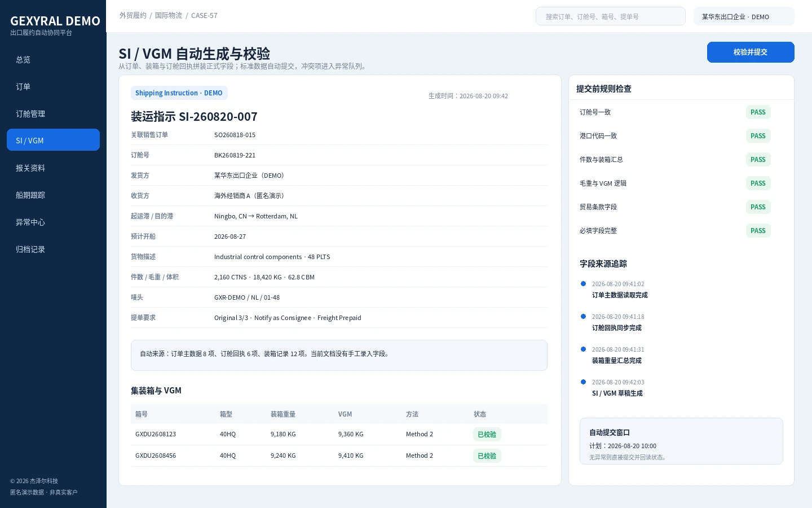Click PASS badge for 港口代码一致
Image resolution: width=812 pixels, height=508 pixels.
(758, 136)
